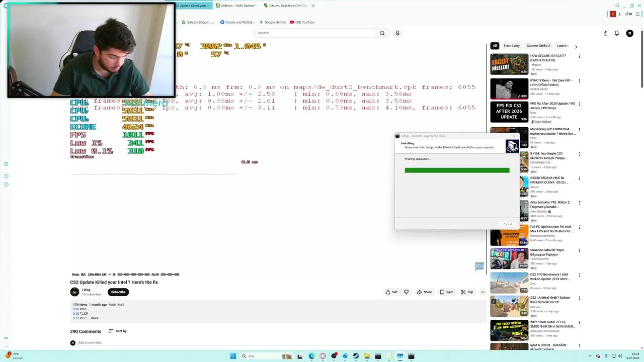
Task: Activate voice search microphone icon
Action: tap(397, 33)
